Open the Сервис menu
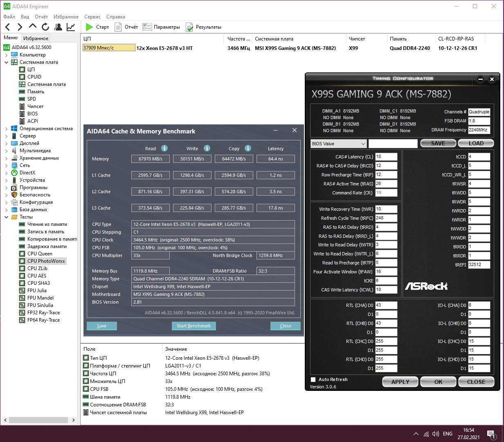 coord(92,17)
